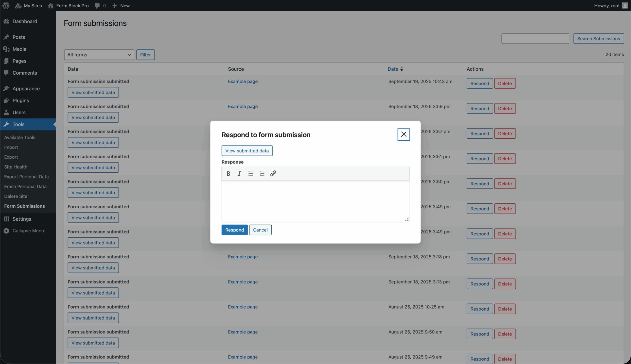631x364 pixels.
Task: Open the WordPress logo menu
Action: tap(6, 5)
